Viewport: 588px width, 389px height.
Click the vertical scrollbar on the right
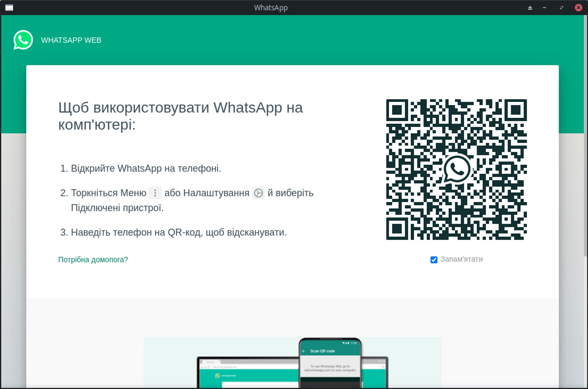(x=586, y=136)
